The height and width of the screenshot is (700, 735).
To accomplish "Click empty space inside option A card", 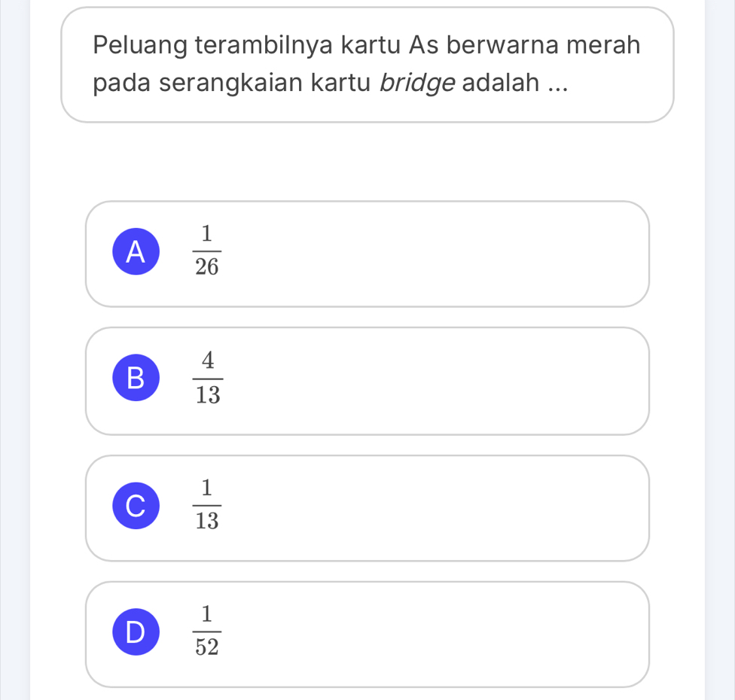I will pos(422,254).
